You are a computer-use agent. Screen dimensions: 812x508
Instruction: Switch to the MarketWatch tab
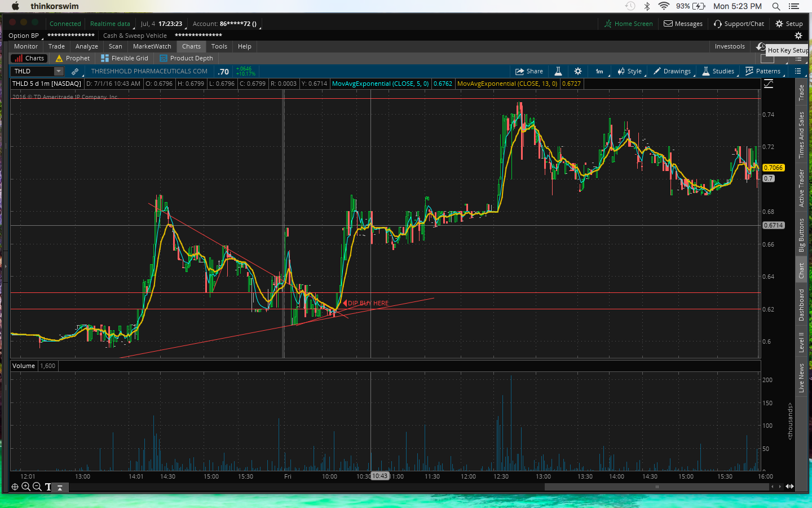[152, 46]
